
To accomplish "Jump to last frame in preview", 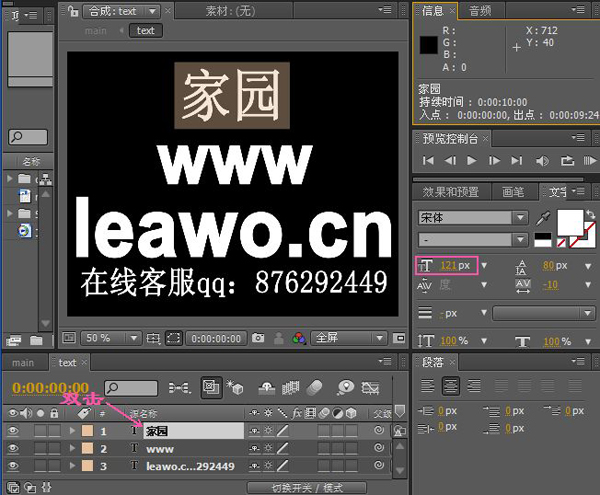I will 517,161.
